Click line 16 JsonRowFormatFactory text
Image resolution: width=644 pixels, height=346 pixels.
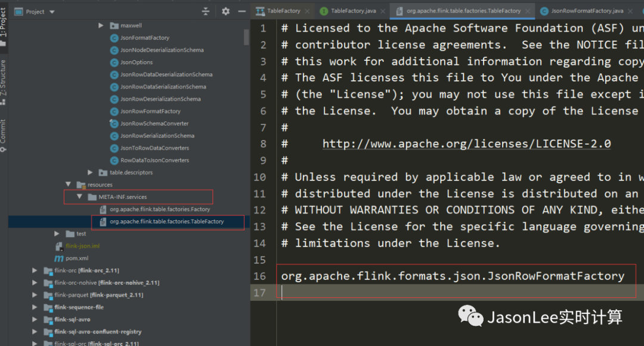(x=453, y=276)
